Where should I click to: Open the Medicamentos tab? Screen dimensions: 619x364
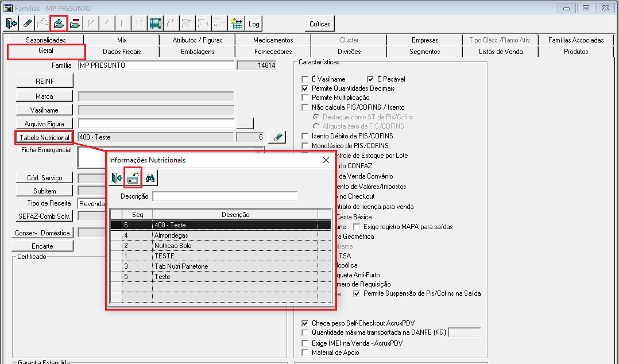click(273, 40)
